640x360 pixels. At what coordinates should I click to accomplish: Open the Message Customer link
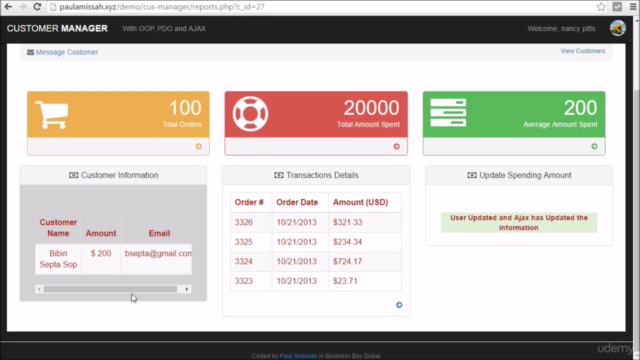(67, 52)
